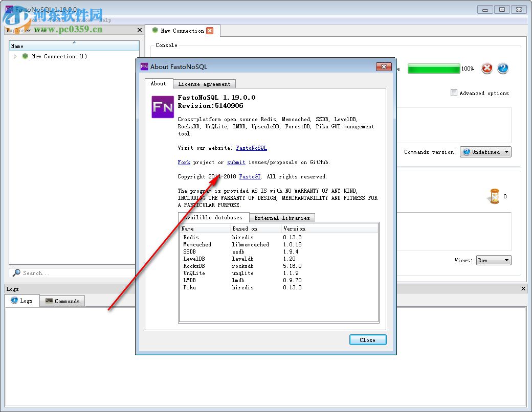This screenshot has width=532, height=412.
Task: Click the libmemcached cell
Action: (x=250, y=244)
